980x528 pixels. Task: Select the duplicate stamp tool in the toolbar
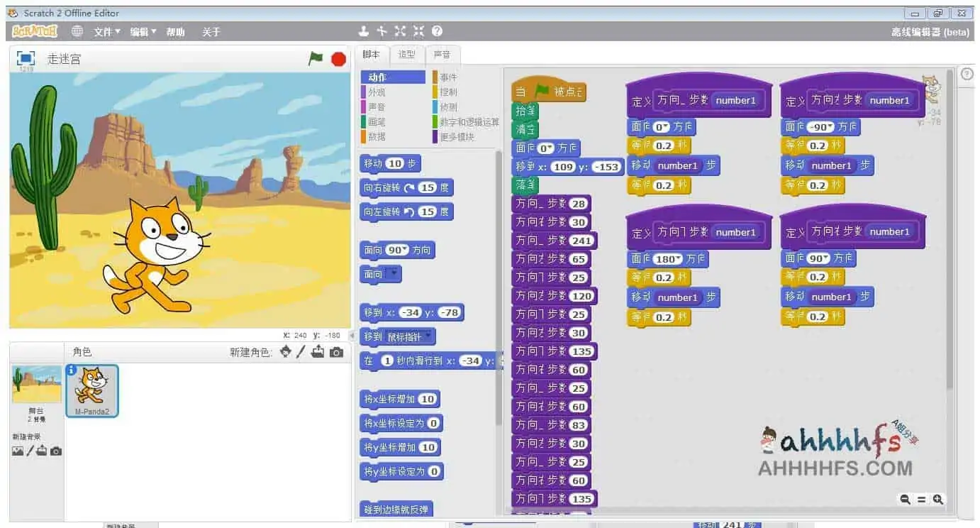(364, 31)
